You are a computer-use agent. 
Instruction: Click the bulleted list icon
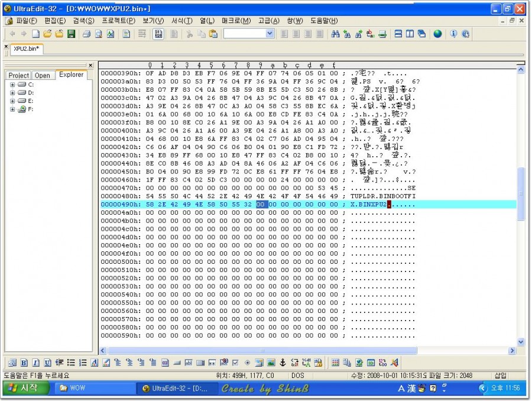pyautogui.click(x=71, y=363)
